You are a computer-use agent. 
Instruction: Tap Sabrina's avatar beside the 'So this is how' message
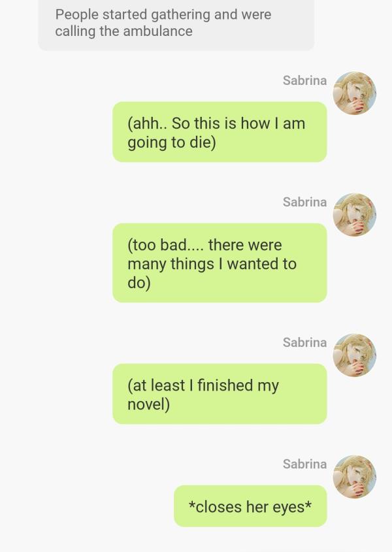[354, 93]
